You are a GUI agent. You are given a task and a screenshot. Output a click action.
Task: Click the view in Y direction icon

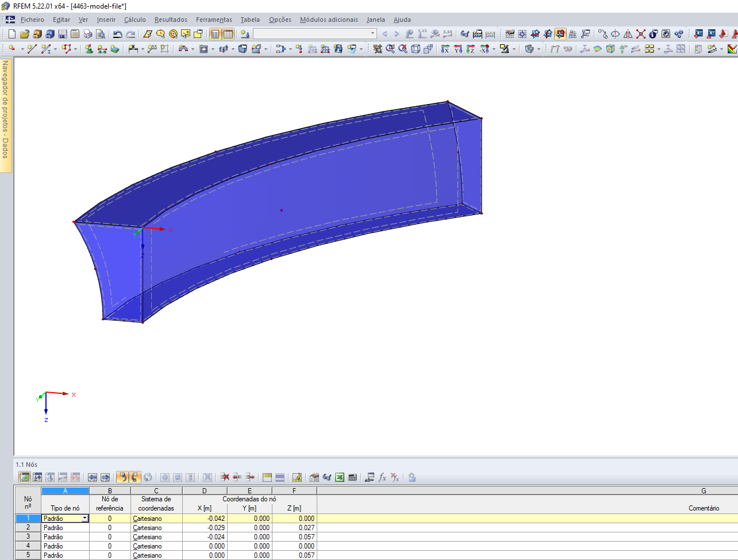pos(458,49)
